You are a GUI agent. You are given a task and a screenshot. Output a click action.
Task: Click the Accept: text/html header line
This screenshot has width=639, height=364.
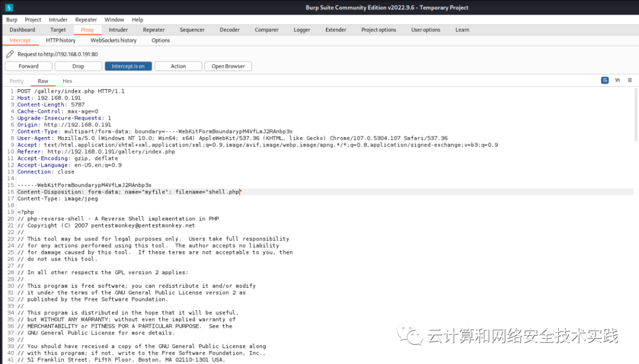pyautogui.click(x=257, y=145)
